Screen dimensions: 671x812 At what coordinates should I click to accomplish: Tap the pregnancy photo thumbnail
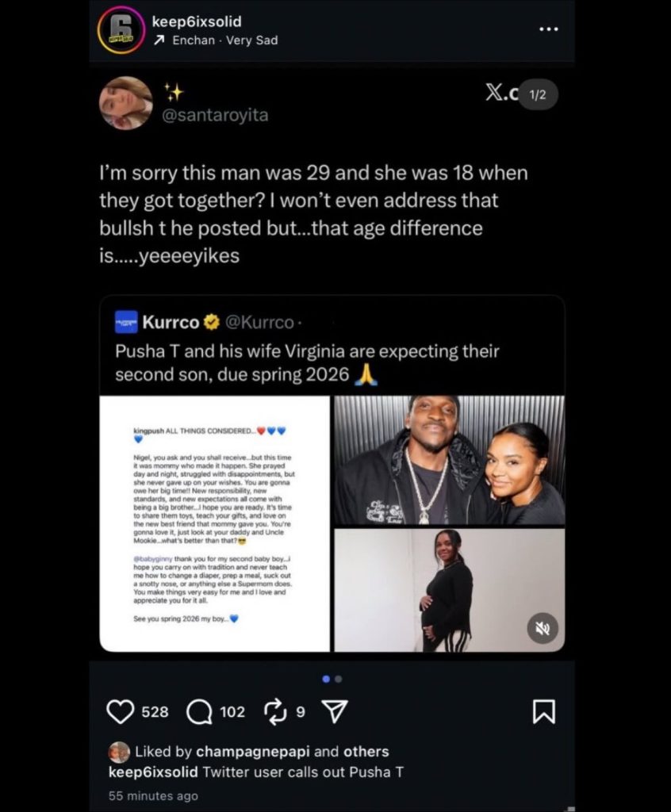(449, 590)
